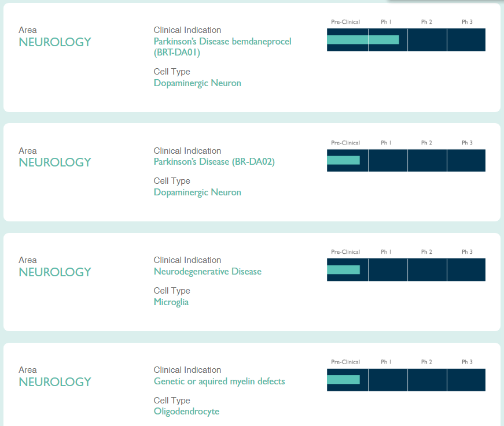The image size is (504, 426).
Task: Select Dopaminergic Neuron in the BRT-DA01 card
Action: click(197, 83)
